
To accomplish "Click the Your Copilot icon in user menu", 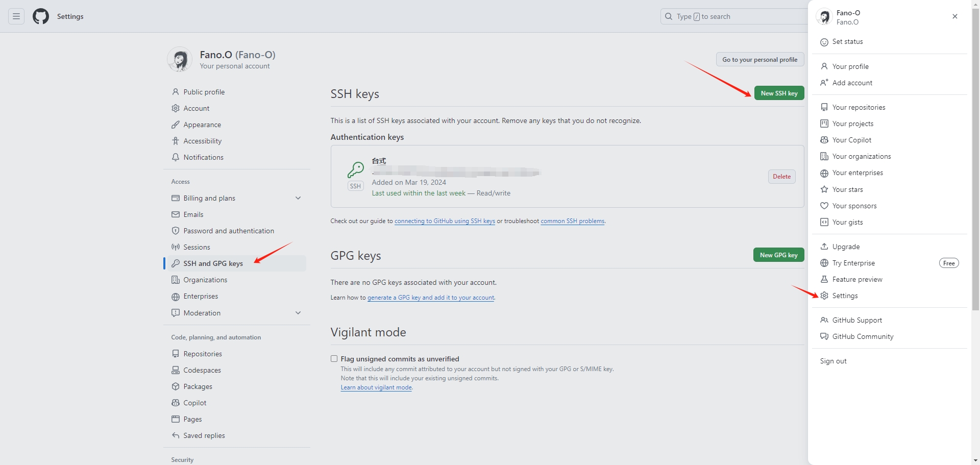I will pos(824,140).
